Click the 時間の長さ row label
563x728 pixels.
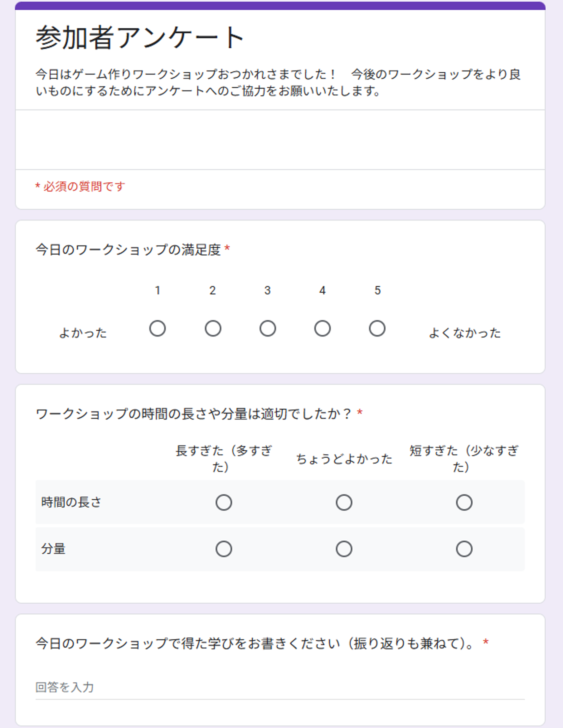[71, 502]
